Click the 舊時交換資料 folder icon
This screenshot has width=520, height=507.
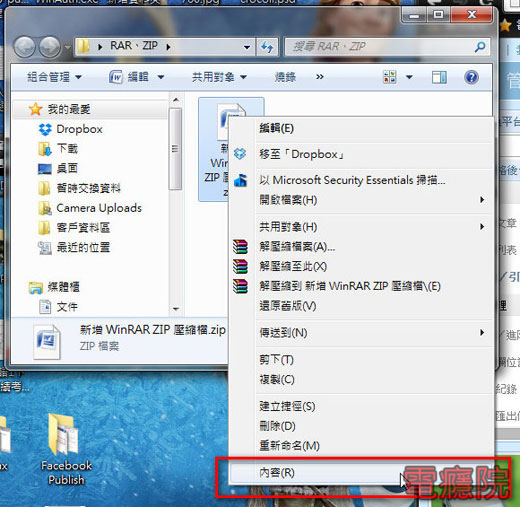pos(44,188)
